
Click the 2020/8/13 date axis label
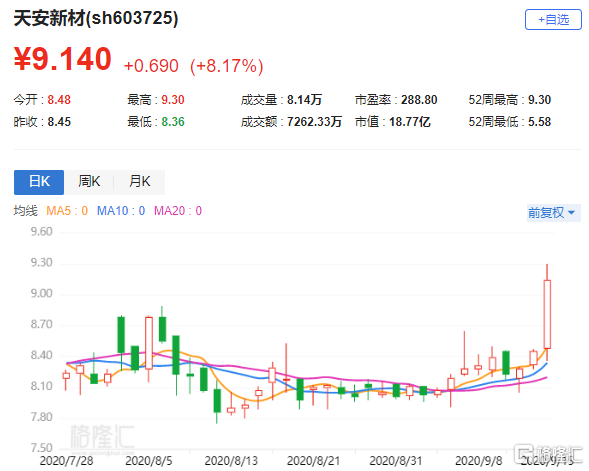(x=231, y=461)
